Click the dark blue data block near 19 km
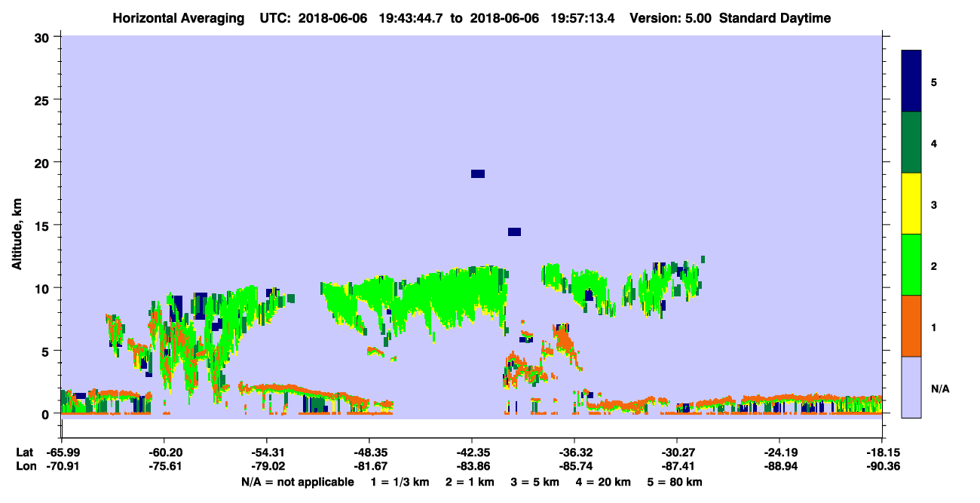Viewport: 980px width, 503px height. point(478,174)
